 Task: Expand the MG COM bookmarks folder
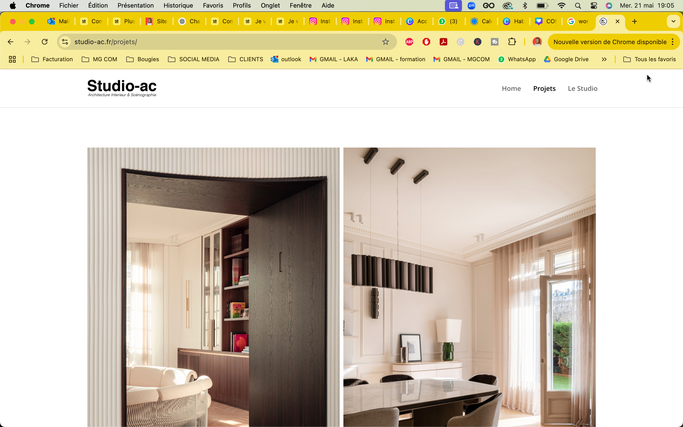(x=99, y=59)
